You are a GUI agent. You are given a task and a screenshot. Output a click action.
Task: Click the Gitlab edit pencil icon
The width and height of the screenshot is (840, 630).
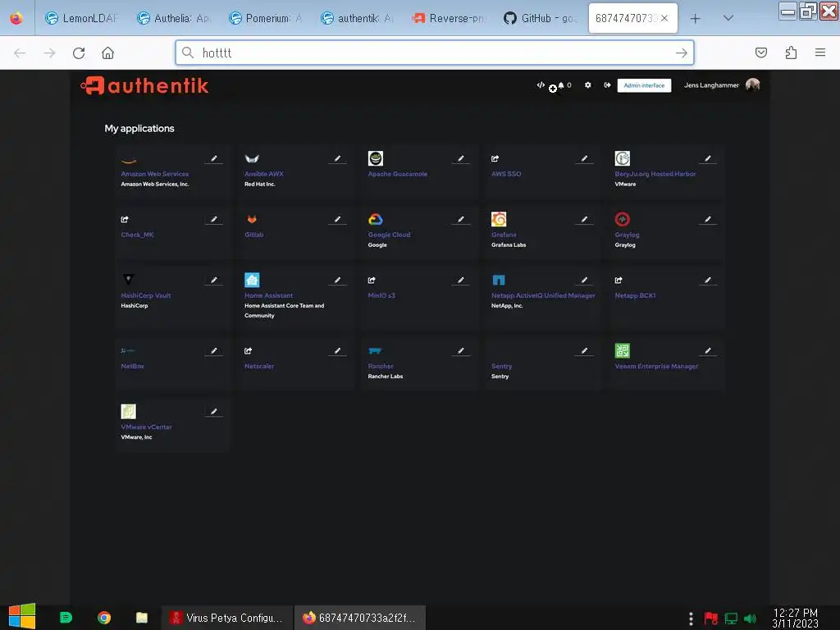pyautogui.click(x=337, y=219)
